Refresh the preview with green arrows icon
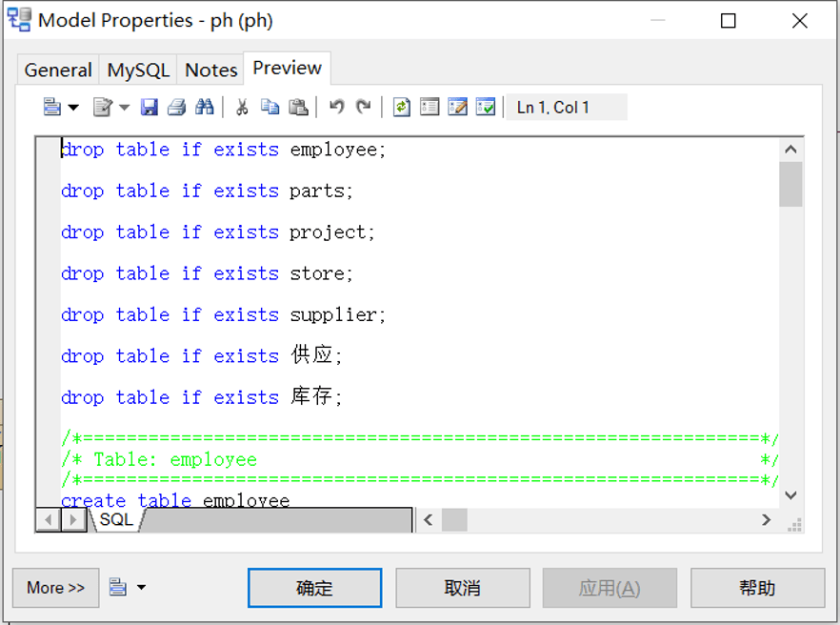This screenshot has height=625, width=840. coord(401,108)
